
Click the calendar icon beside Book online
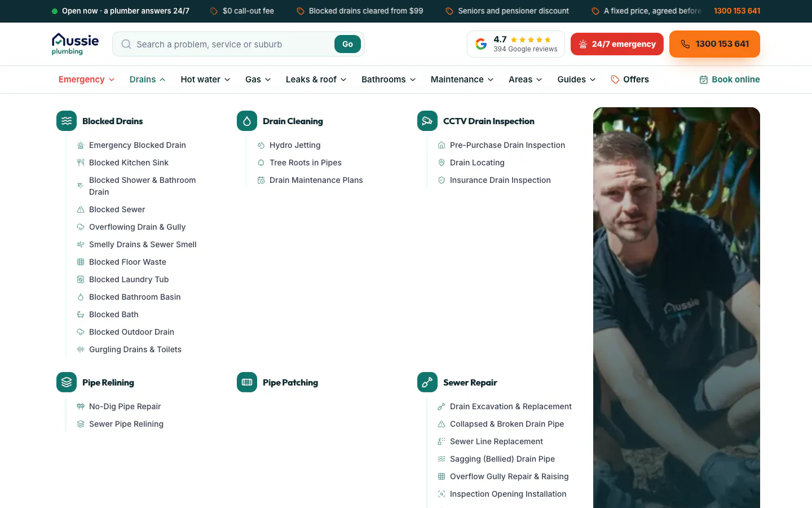click(704, 80)
